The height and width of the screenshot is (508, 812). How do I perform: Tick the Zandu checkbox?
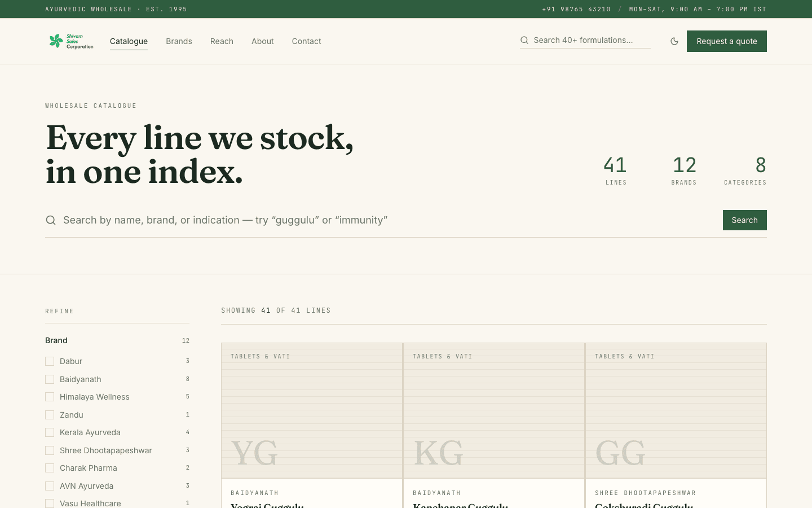pyautogui.click(x=50, y=415)
